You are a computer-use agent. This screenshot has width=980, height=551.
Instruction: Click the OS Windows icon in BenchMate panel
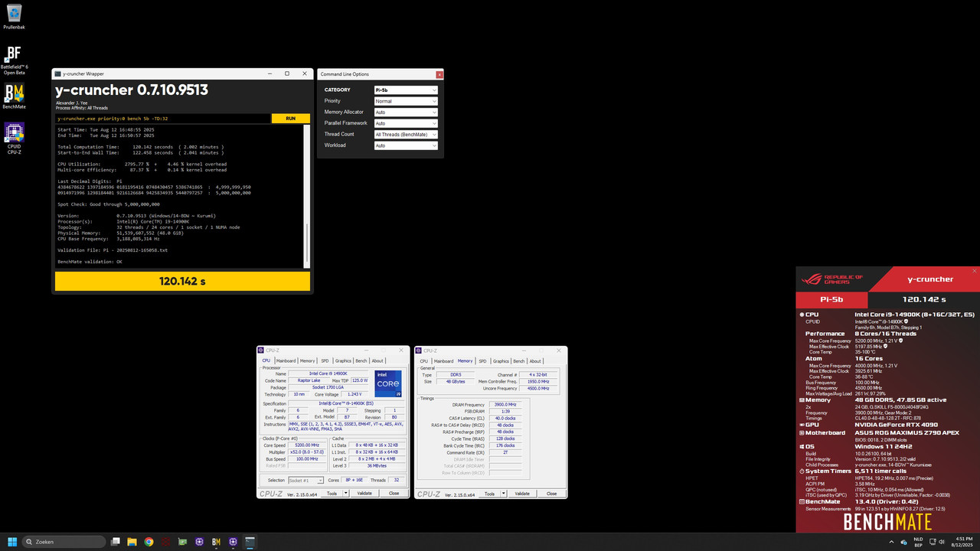(802, 447)
